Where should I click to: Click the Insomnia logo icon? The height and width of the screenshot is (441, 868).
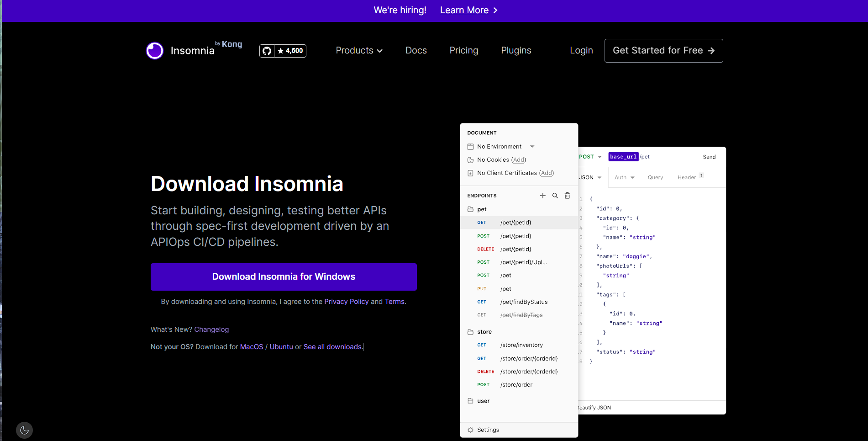(x=155, y=51)
